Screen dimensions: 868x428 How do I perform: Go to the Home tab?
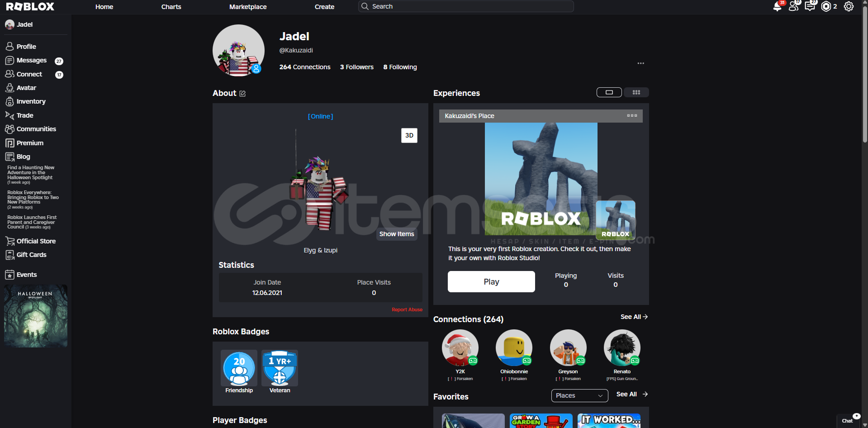pos(104,7)
